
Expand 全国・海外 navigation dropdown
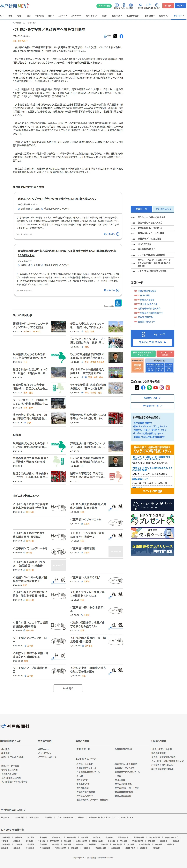pos(150,15)
